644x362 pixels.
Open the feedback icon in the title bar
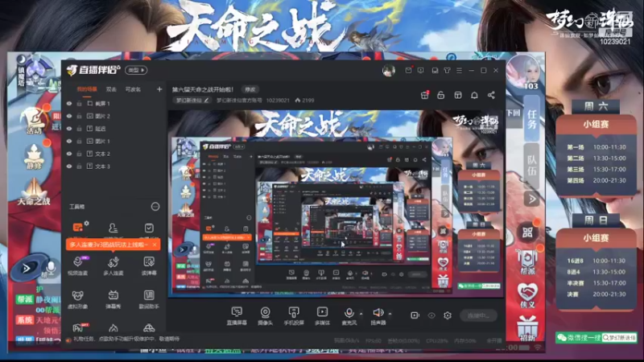click(435, 71)
